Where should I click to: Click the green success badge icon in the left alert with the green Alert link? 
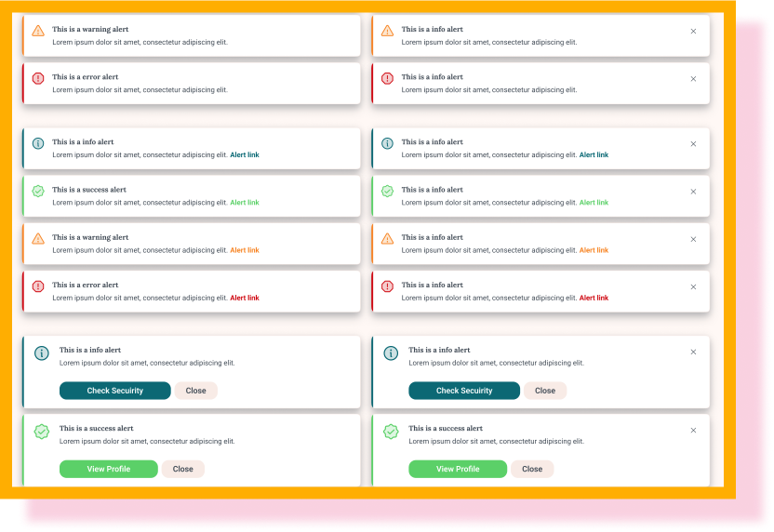pyautogui.click(x=38, y=191)
